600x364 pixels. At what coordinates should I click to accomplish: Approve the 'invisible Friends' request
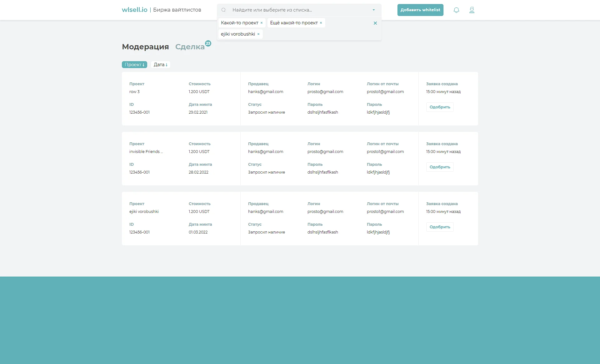(440, 167)
